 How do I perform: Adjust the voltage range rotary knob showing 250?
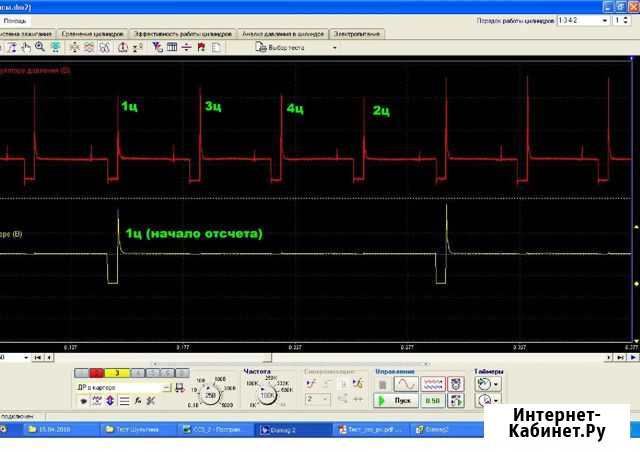click(x=211, y=395)
